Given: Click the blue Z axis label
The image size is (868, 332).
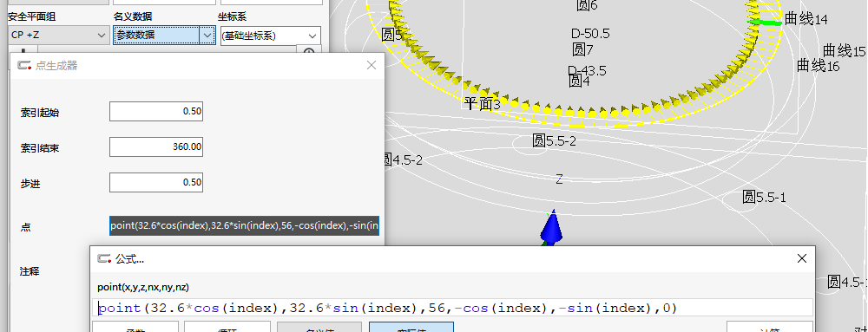Looking at the screenshot, I should click(x=559, y=179).
